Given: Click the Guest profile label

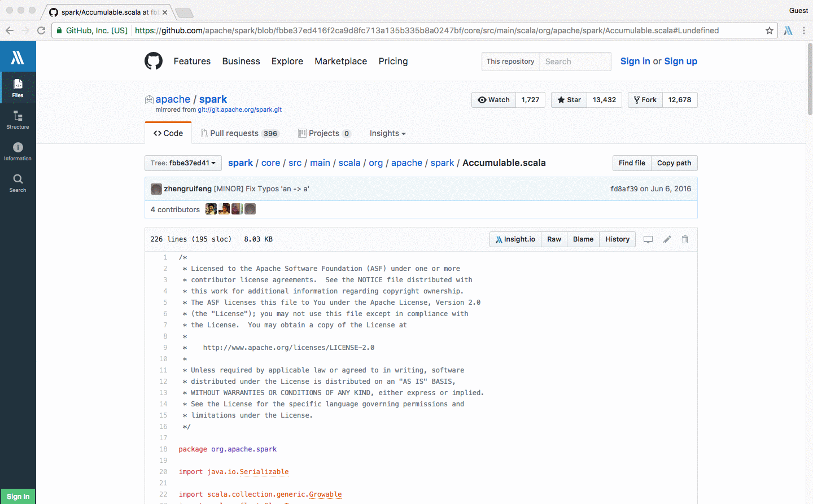Looking at the screenshot, I should pyautogui.click(x=798, y=11).
